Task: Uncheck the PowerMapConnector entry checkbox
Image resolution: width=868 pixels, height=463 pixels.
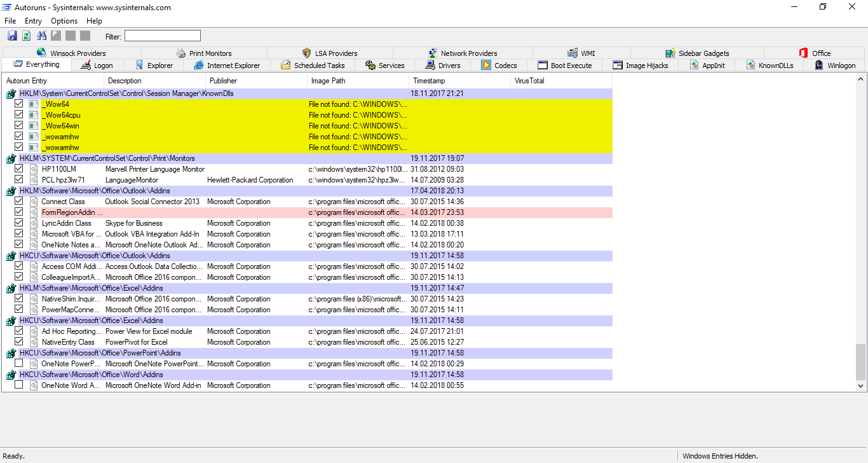Action: (x=19, y=310)
